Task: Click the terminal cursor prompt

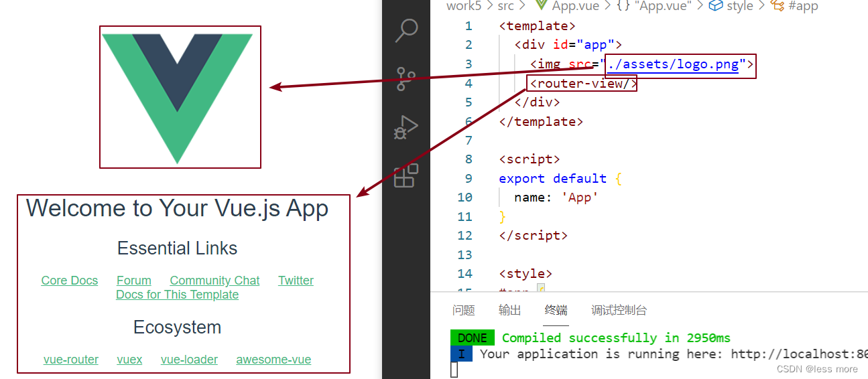Action: [x=454, y=370]
